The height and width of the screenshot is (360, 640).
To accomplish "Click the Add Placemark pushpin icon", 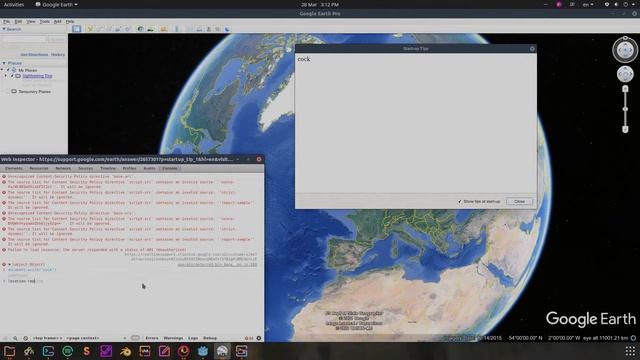I will (x=90, y=29).
